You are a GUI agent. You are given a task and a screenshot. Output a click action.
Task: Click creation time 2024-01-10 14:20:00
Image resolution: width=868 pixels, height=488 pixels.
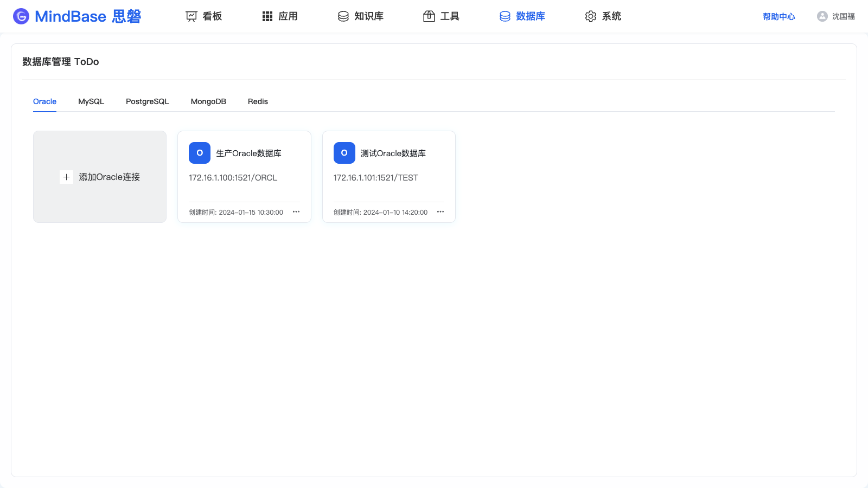(x=395, y=213)
